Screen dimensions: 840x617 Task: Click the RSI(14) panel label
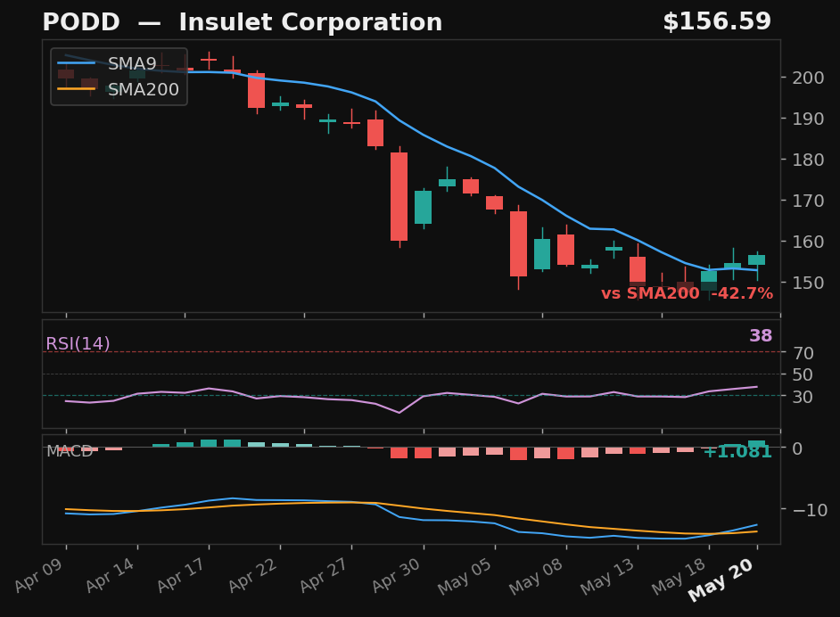coord(78,343)
